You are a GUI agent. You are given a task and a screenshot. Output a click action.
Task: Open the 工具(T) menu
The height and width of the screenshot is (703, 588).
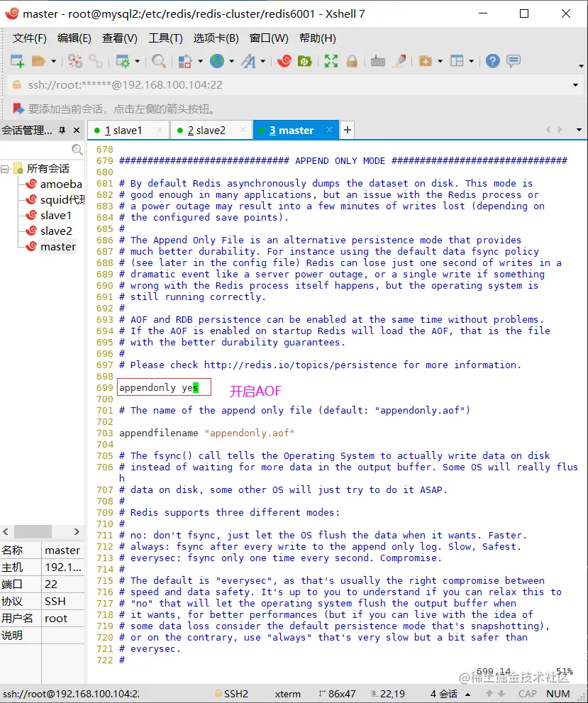click(165, 38)
